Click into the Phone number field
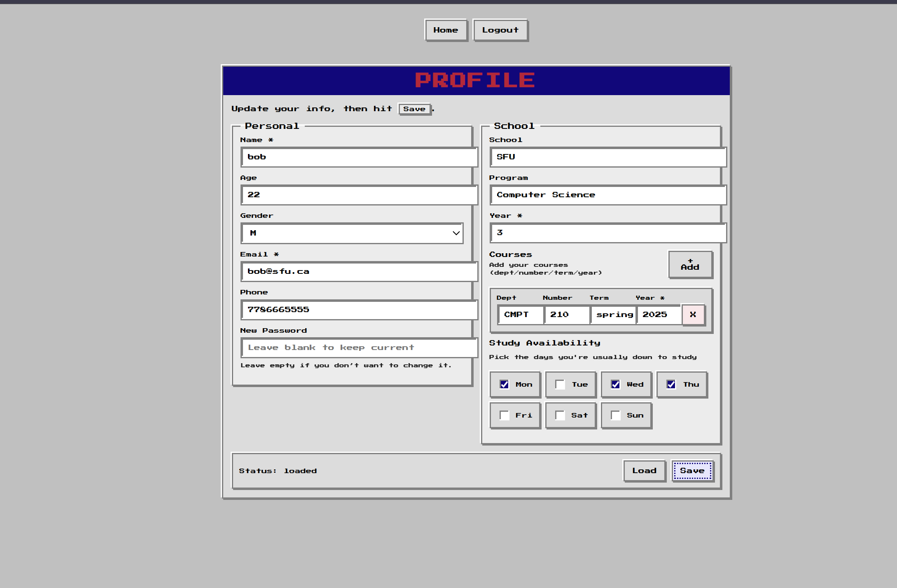 [x=359, y=310]
